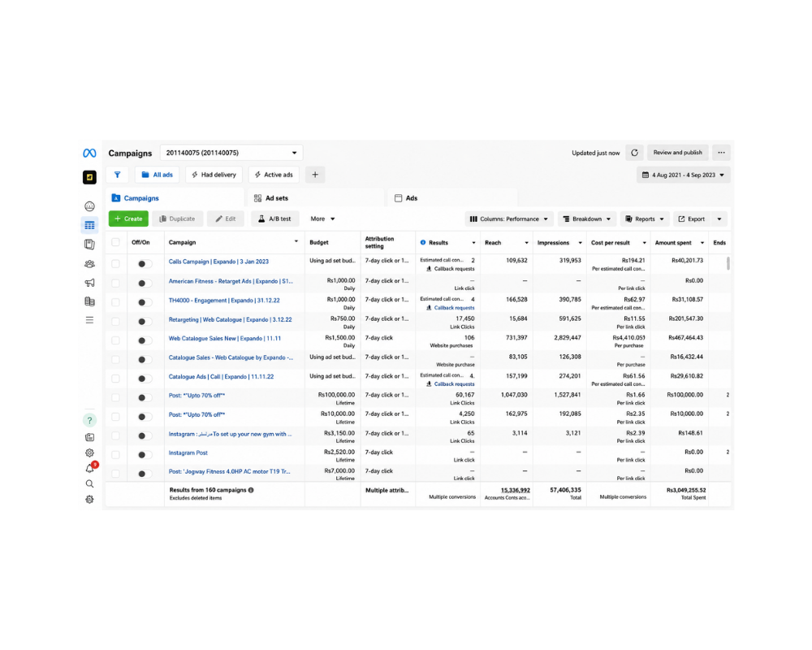Open the Breakdown dropdown

pyautogui.click(x=587, y=219)
